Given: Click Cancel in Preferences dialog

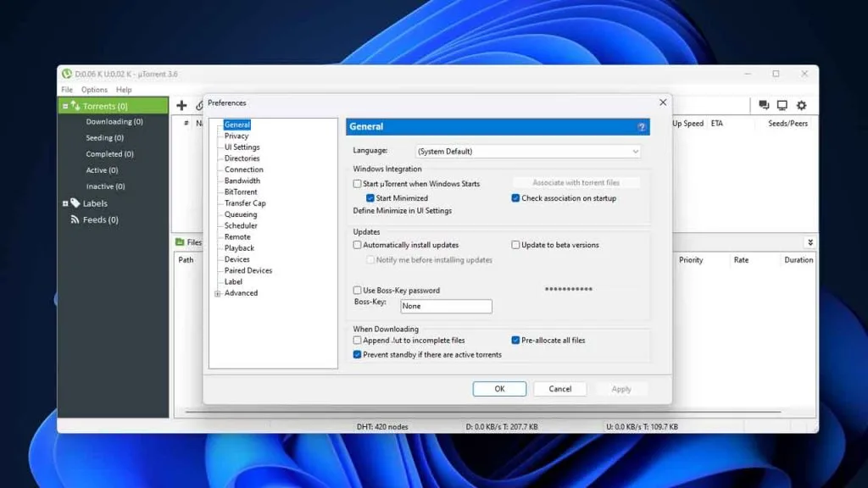Looking at the screenshot, I should (559, 389).
